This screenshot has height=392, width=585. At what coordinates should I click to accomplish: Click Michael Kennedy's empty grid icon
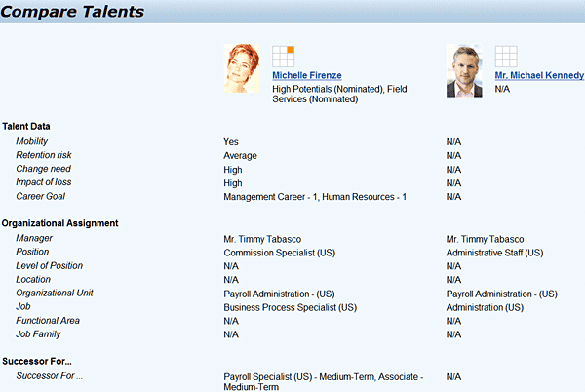tap(505, 56)
